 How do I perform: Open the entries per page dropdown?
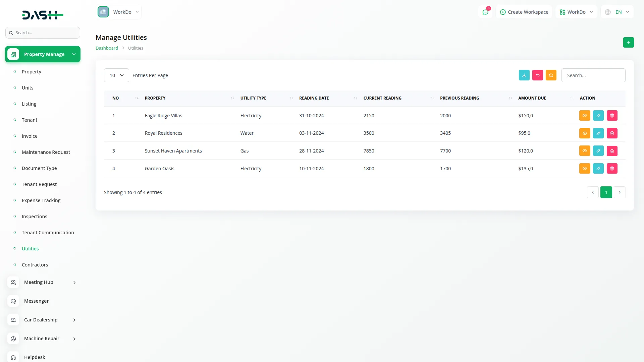[x=116, y=75]
